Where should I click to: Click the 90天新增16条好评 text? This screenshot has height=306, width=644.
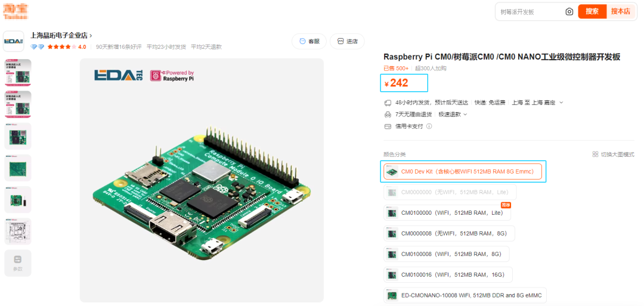[x=119, y=47]
